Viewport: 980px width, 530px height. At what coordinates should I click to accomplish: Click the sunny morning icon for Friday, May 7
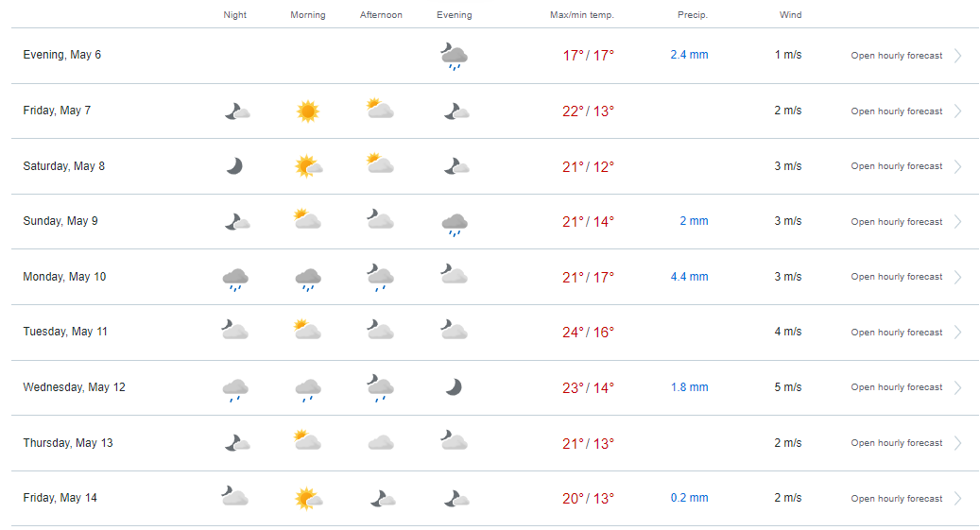click(307, 111)
